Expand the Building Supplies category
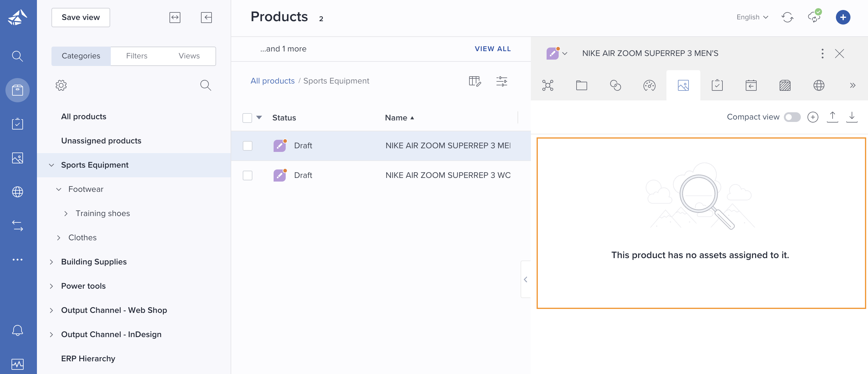The width and height of the screenshot is (868, 374). 51,262
